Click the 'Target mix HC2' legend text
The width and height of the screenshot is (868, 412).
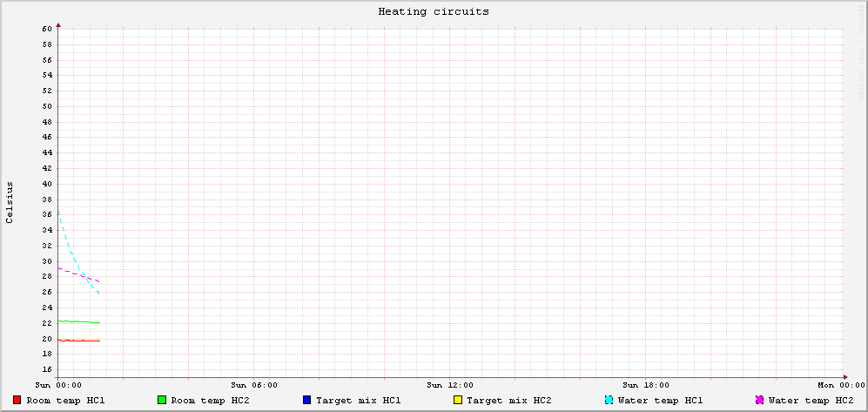click(508, 401)
